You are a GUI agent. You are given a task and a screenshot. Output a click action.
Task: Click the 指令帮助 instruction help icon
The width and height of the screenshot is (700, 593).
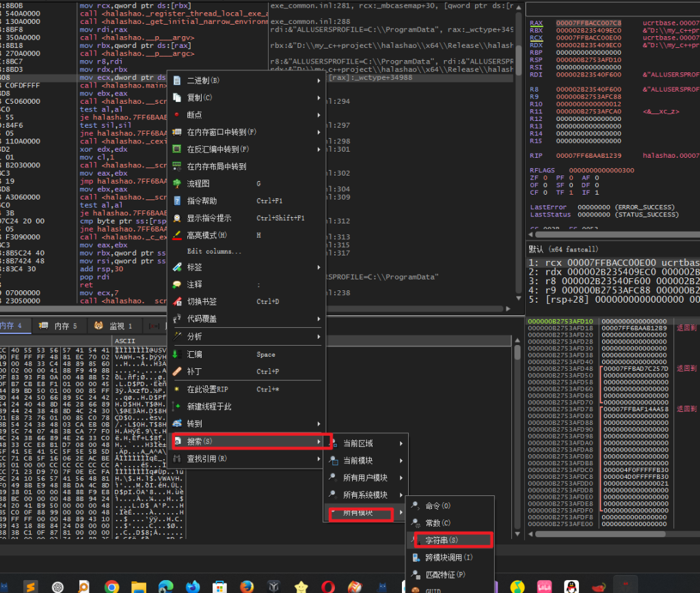(177, 201)
